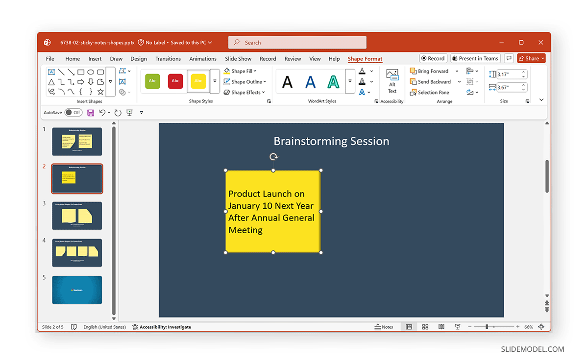Viewport: 588px width, 364px height.
Task: Open Reading View from the status bar
Action: point(441,327)
